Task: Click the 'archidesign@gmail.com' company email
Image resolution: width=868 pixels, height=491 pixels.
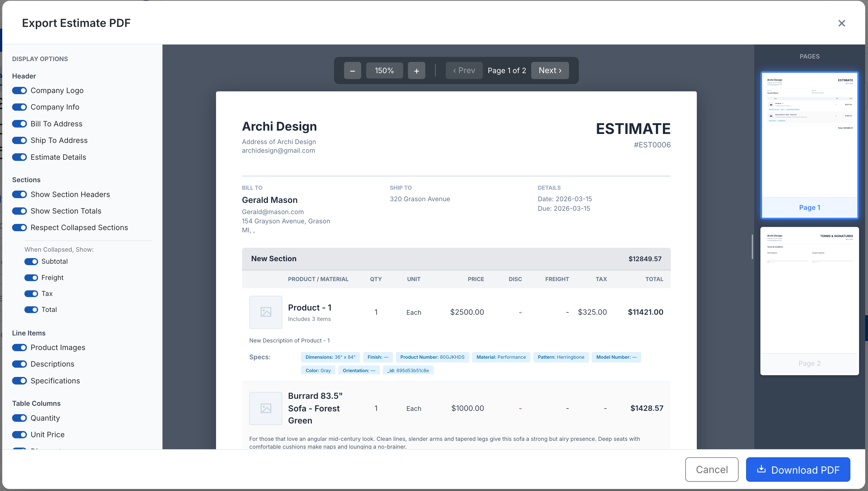Action: tap(278, 150)
